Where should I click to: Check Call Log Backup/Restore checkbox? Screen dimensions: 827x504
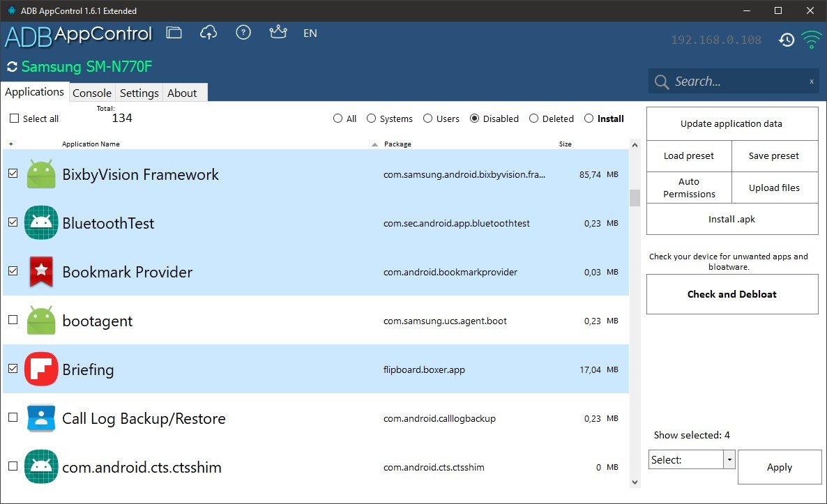coord(13,418)
